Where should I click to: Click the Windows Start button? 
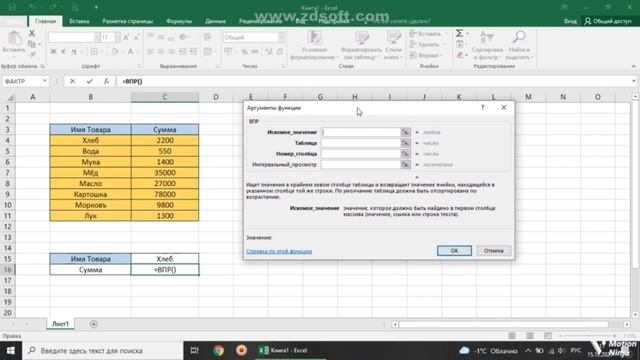(x=11, y=351)
